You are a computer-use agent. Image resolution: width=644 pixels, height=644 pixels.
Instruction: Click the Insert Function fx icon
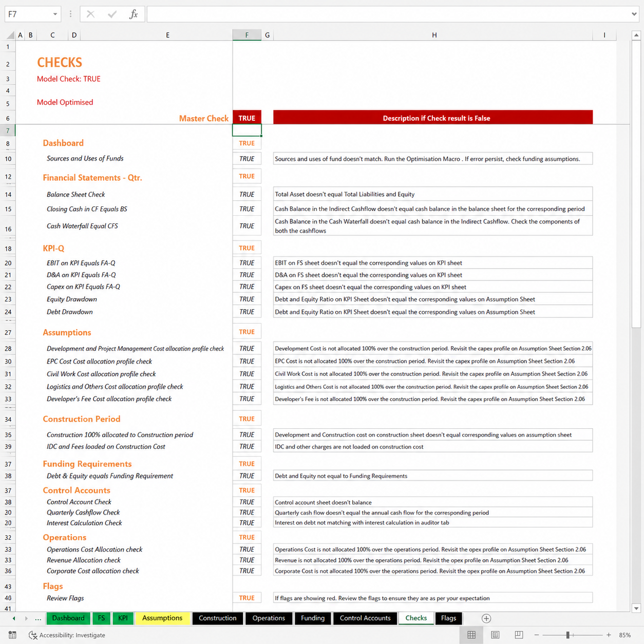(134, 14)
